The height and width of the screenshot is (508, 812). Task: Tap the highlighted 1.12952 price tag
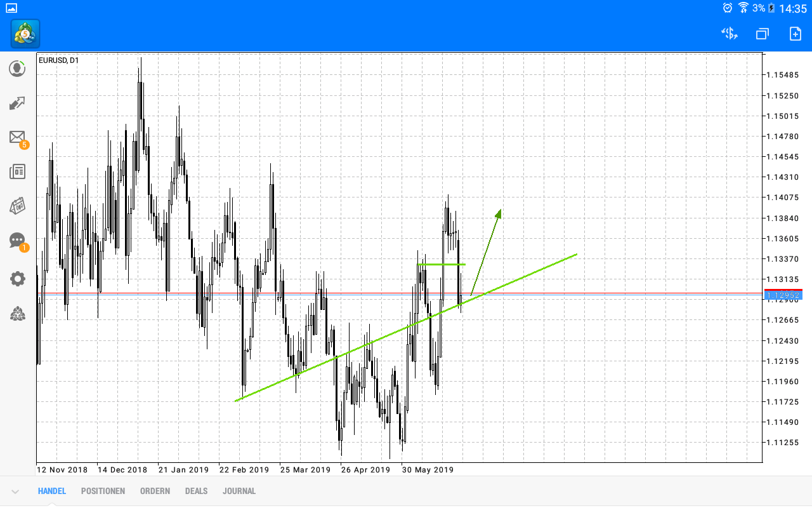click(782, 293)
